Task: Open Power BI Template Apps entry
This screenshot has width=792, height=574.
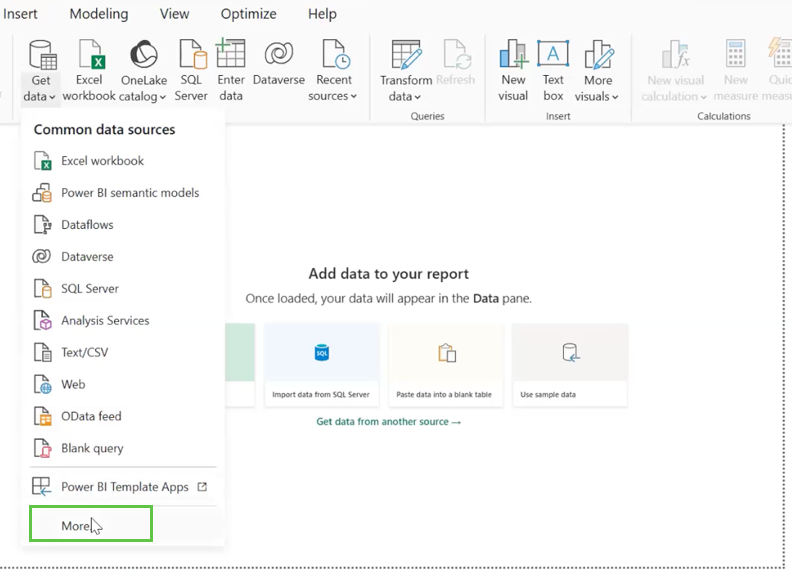Action: coord(123,487)
